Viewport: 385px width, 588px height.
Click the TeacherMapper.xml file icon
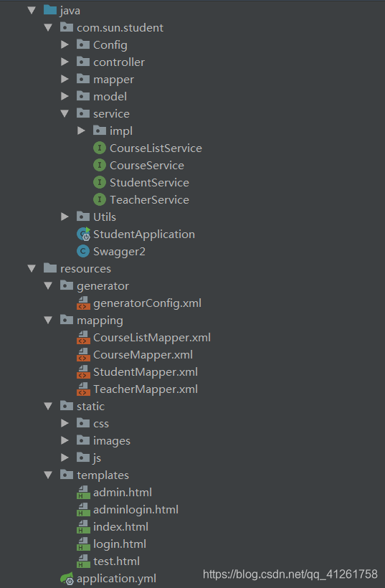coord(83,389)
